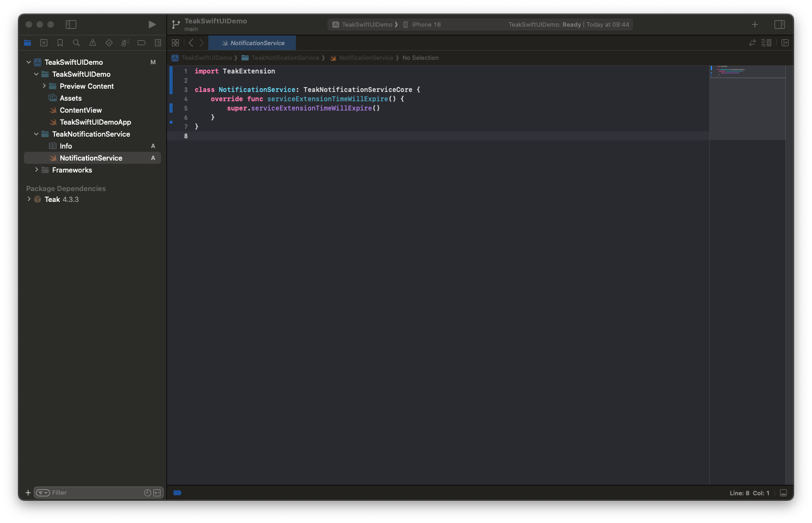Open the filter options dropdown

(43, 493)
